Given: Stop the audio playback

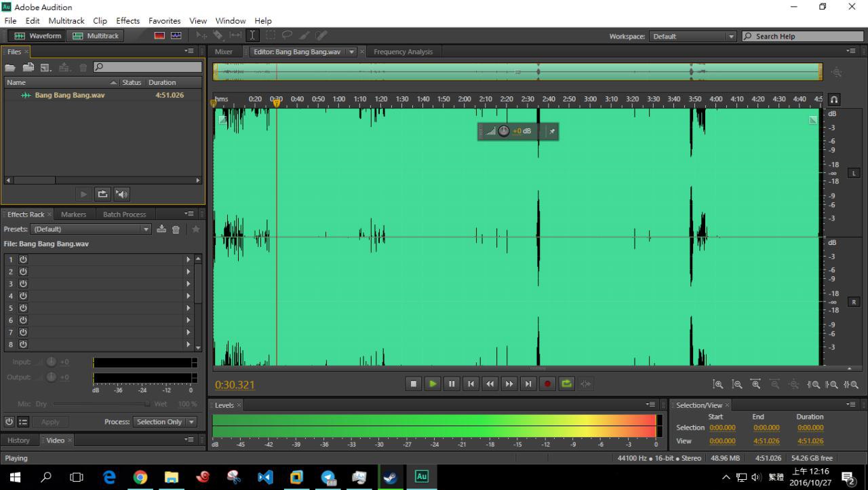Looking at the screenshot, I should 414,383.
